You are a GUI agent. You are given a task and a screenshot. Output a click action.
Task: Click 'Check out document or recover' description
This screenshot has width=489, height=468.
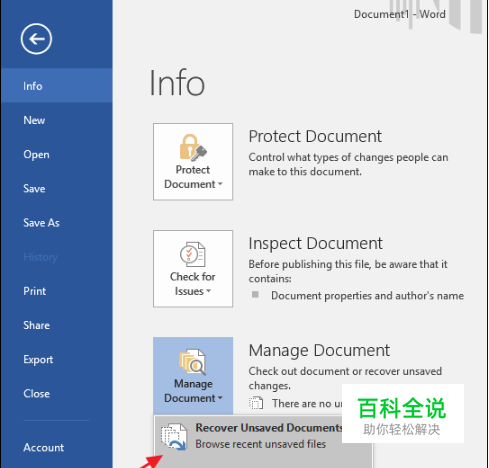click(x=345, y=378)
